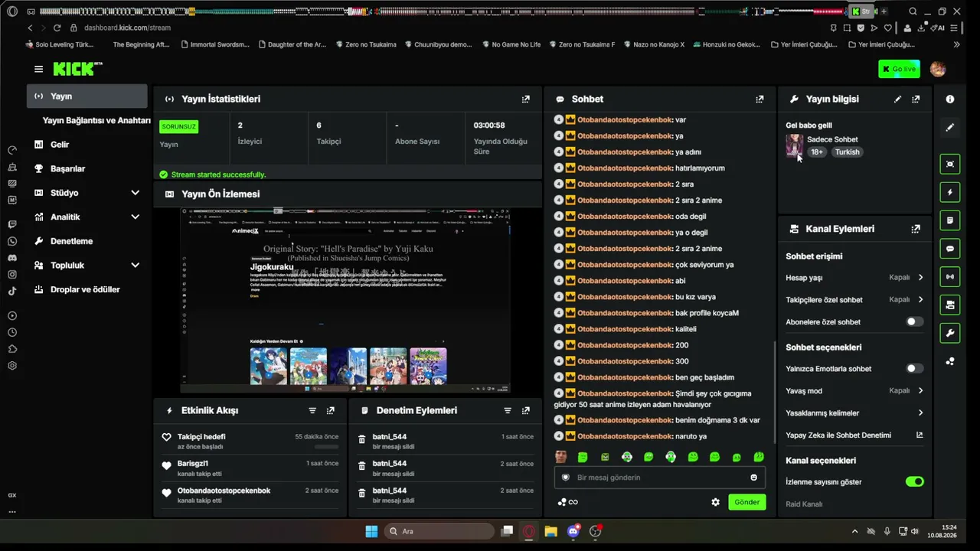Filter the Denetim Eylemleri list

508,411
